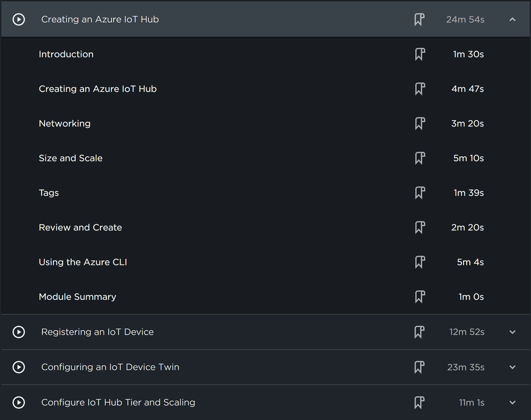
Task: Open the Using the Azure CLI clip
Action: coord(82,262)
